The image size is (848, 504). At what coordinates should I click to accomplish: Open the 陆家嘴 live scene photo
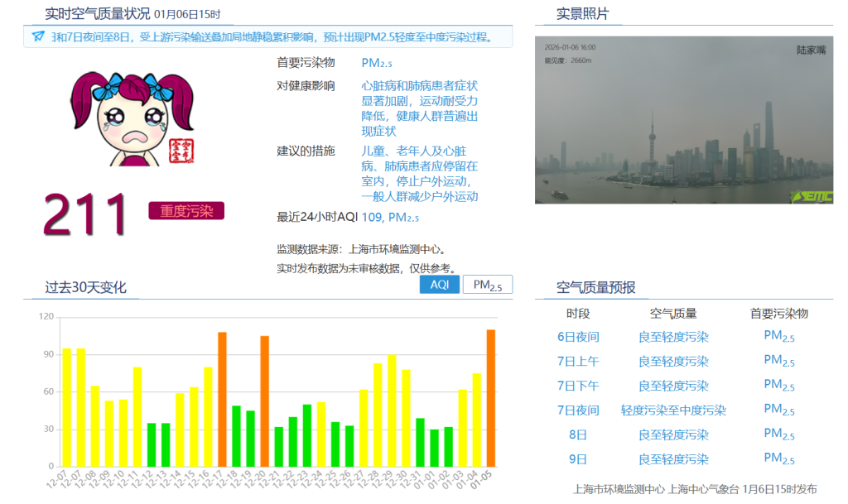[683, 120]
